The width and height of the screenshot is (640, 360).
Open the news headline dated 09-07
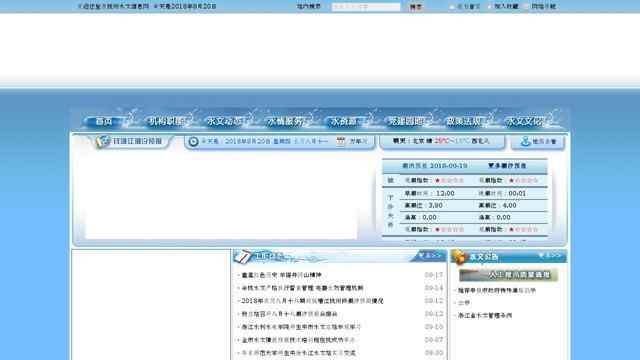point(298,340)
